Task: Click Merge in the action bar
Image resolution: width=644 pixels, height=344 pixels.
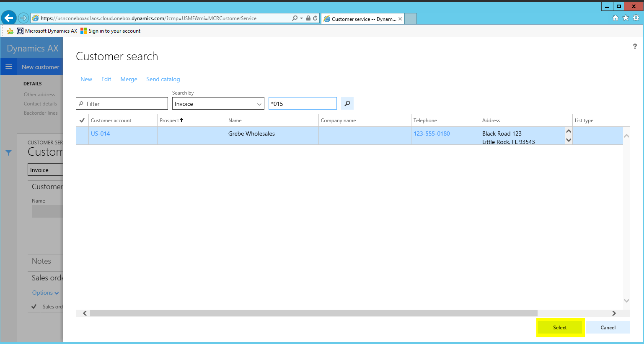Action: [x=129, y=79]
